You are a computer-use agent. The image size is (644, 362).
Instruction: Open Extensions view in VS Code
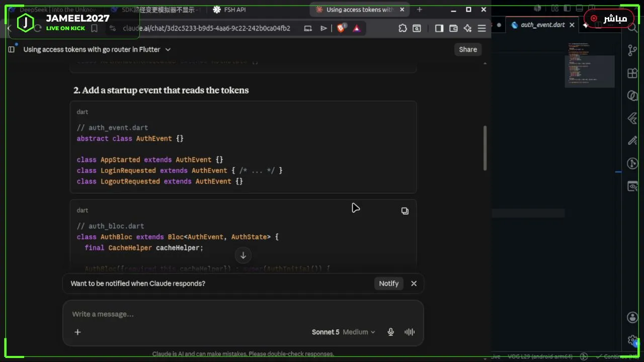(632, 73)
